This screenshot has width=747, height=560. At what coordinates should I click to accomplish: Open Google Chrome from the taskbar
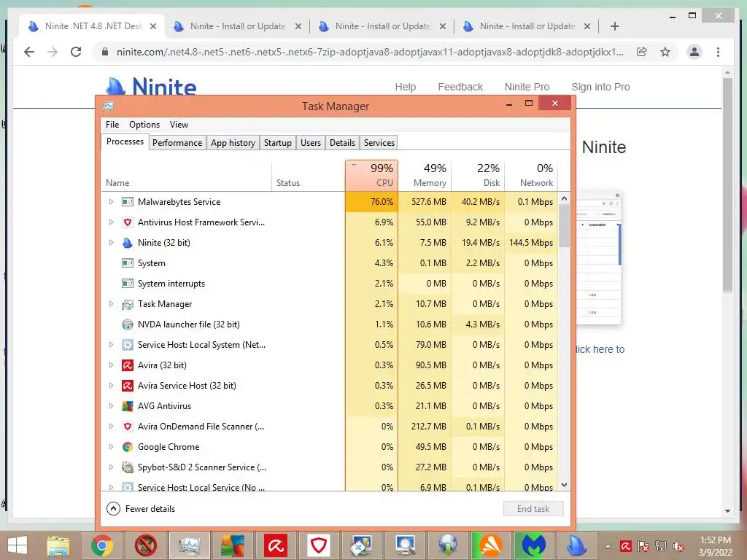coord(101,545)
